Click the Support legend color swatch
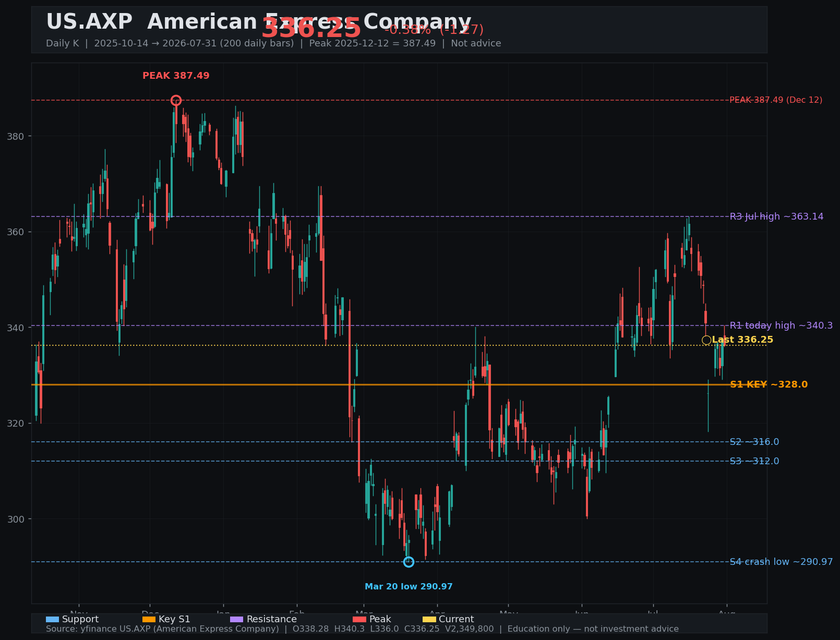The width and height of the screenshot is (840, 640). [52, 620]
